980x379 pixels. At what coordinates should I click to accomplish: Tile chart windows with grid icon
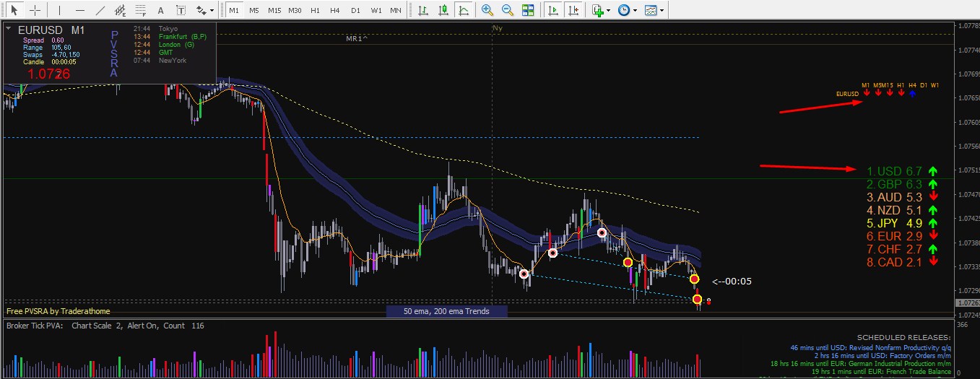click(x=528, y=11)
